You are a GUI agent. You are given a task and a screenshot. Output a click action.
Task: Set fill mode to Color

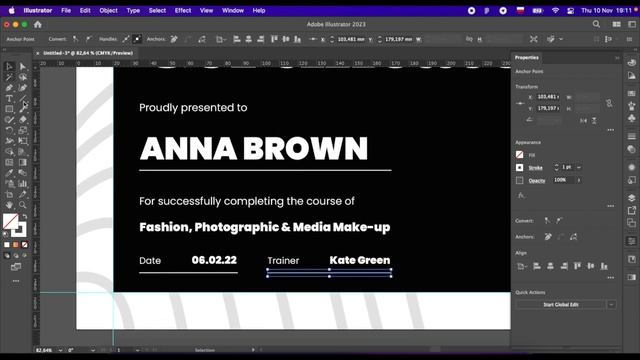coord(7,245)
